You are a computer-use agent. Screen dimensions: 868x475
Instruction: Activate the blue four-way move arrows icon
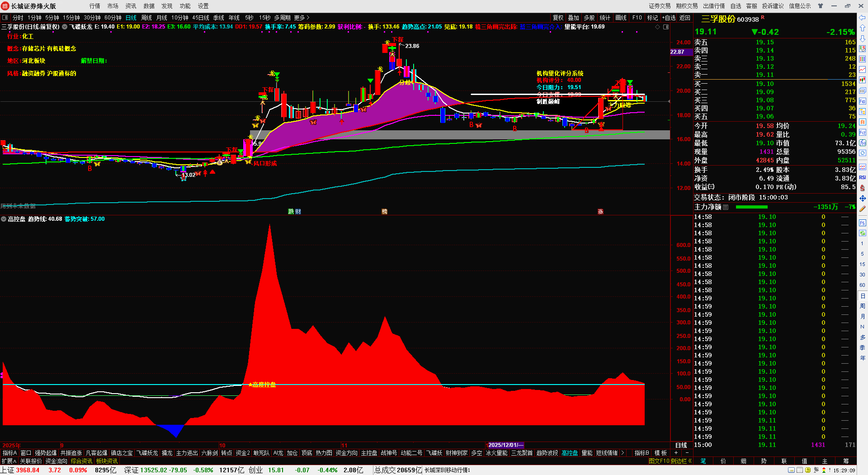(862, 198)
